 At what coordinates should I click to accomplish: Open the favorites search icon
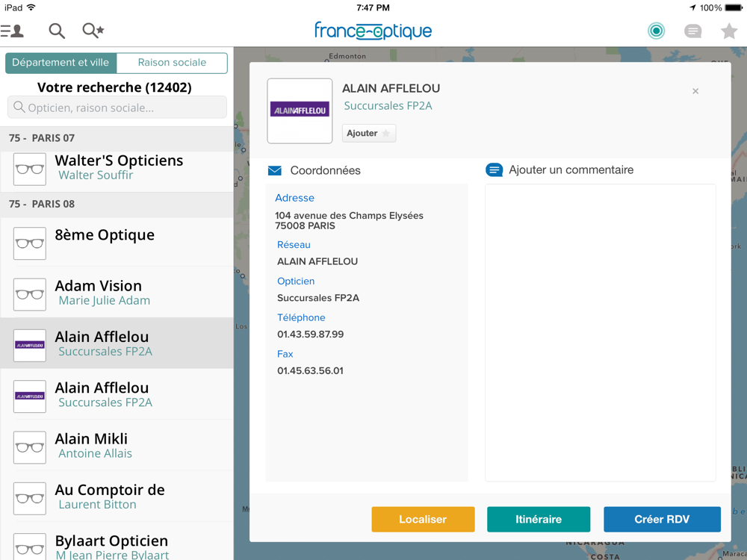(93, 31)
